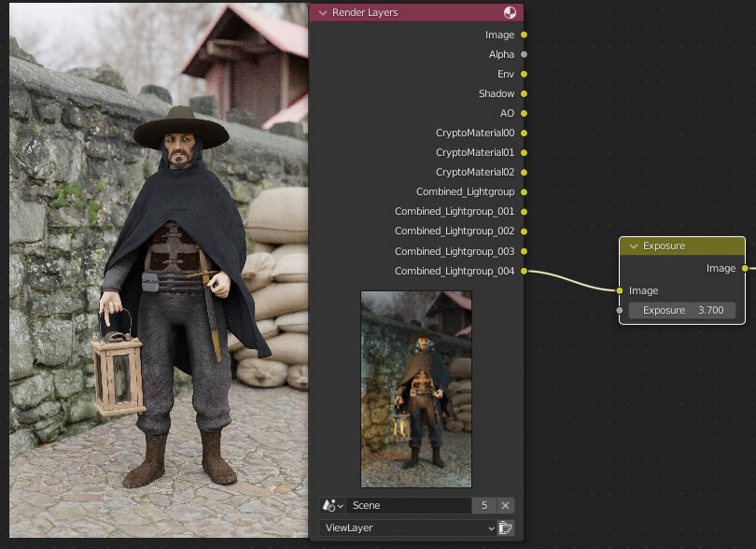The width and height of the screenshot is (756, 549).
Task: Click the render preview thumbnail on Render Layers node
Action: coord(415,389)
